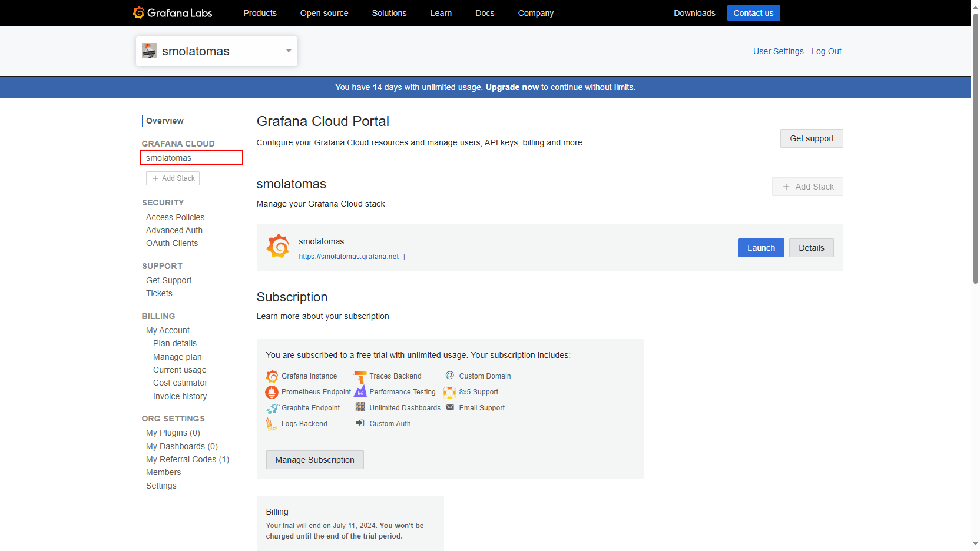This screenshot has height=551, width=980.
Task: Open Tickets in sidebar
Action: 159,293
